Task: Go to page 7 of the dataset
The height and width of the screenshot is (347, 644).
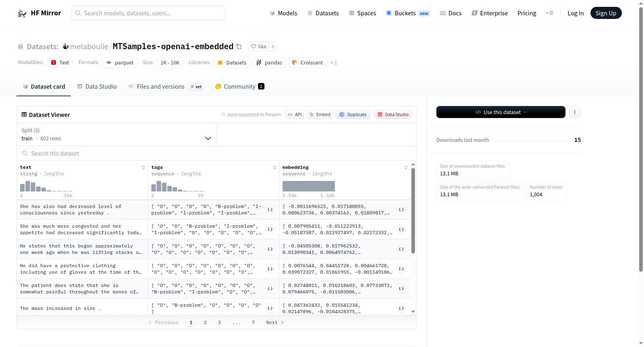Action: [254, 322]
